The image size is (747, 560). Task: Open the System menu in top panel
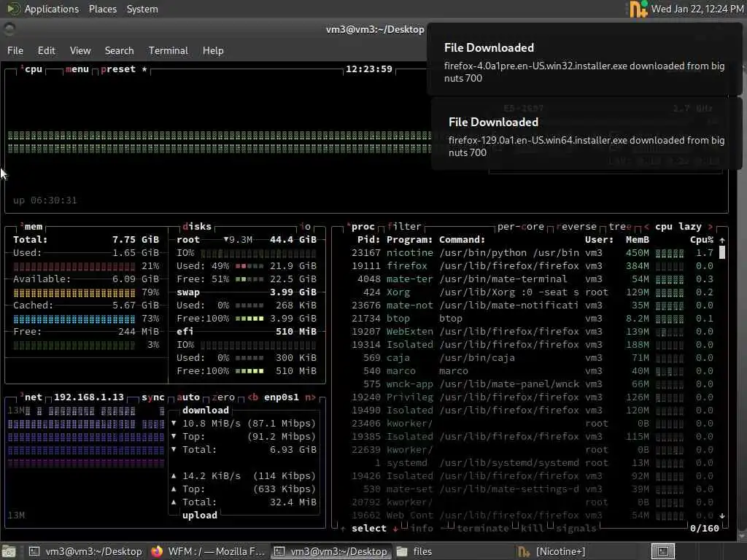tap(142, 9)
